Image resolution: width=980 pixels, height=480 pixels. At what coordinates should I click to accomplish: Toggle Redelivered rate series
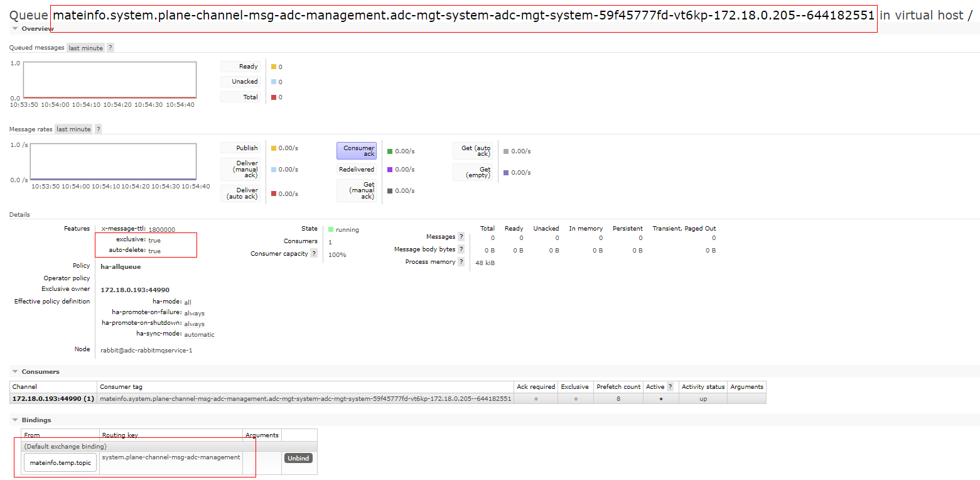point(357,170)
